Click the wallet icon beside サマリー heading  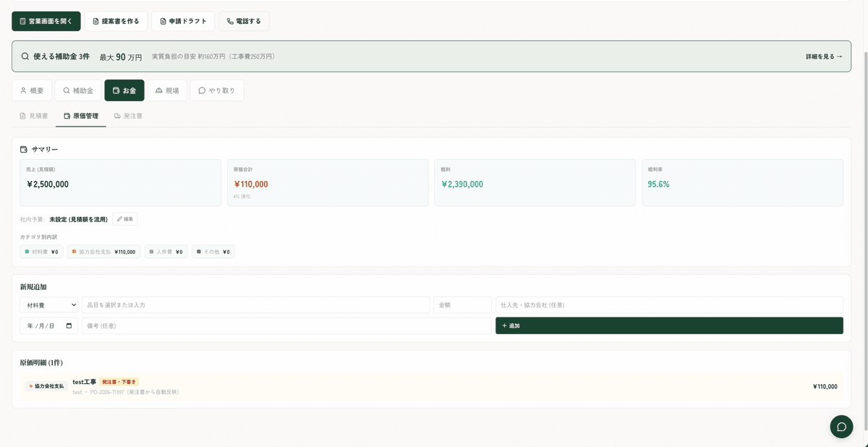coord(24,150)
